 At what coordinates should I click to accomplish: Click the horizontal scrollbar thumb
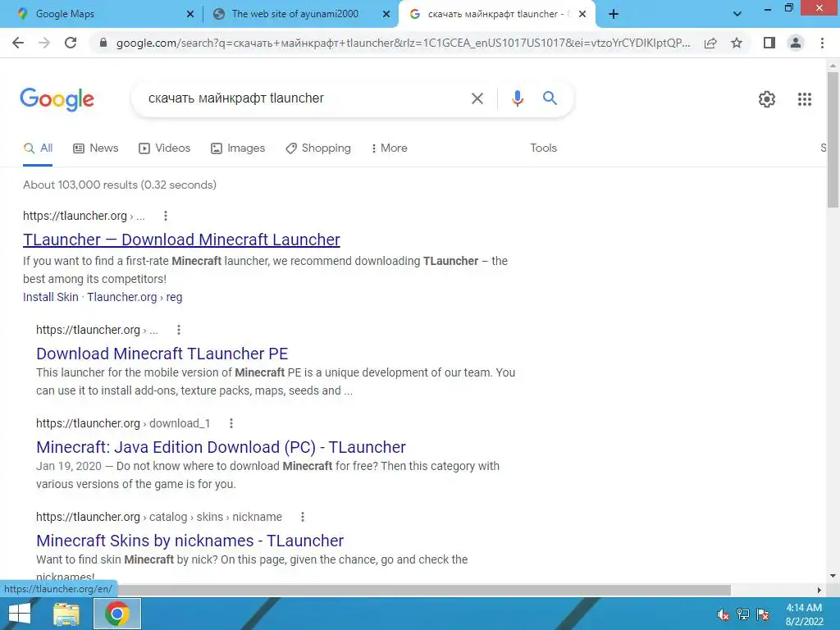pos(423,590)
